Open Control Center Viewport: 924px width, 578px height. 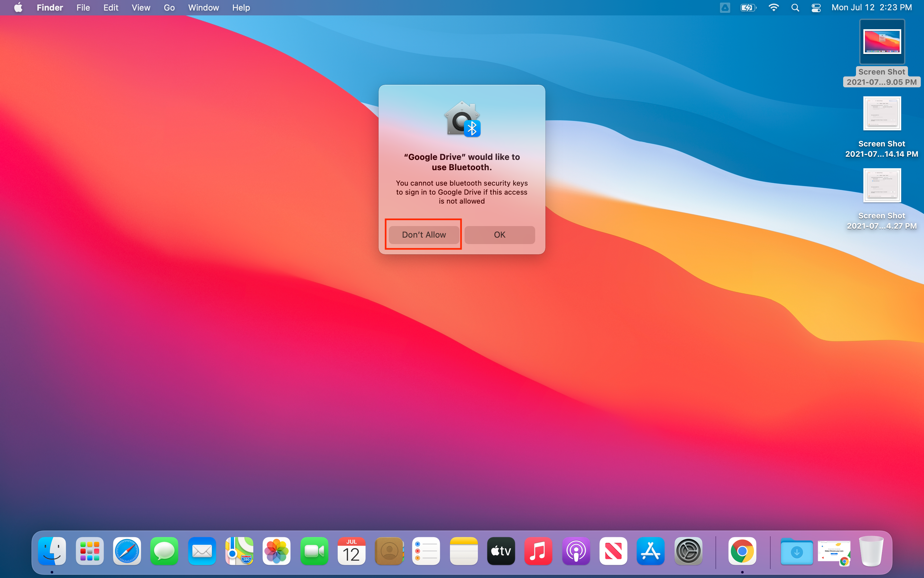[x=816, y=8]
